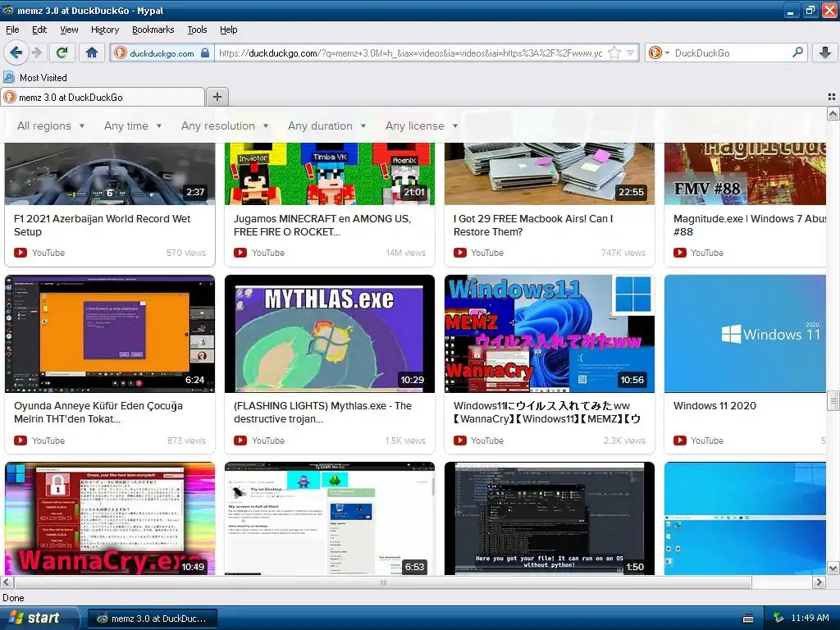Click YouTube icon under Magnitude.exe video
Viewport: 840px width, 630px height.
pyautogui.click(x=680, y=253)
